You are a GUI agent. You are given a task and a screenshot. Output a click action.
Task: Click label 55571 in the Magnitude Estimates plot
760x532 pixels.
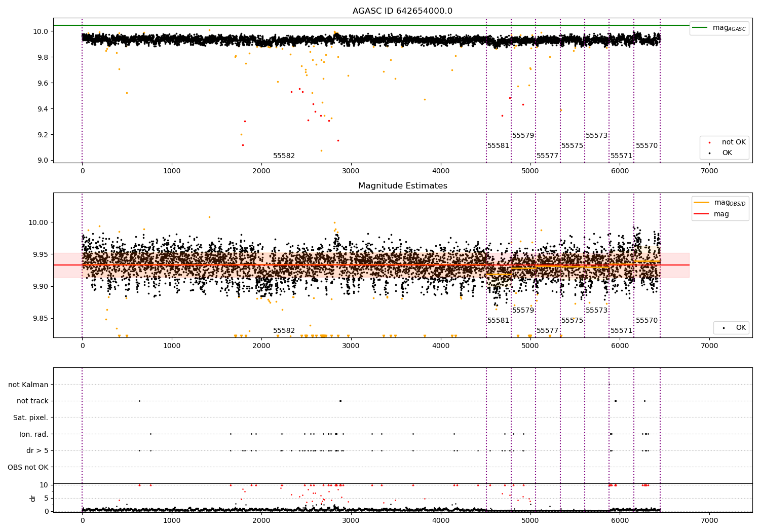(x=621, y=331)
